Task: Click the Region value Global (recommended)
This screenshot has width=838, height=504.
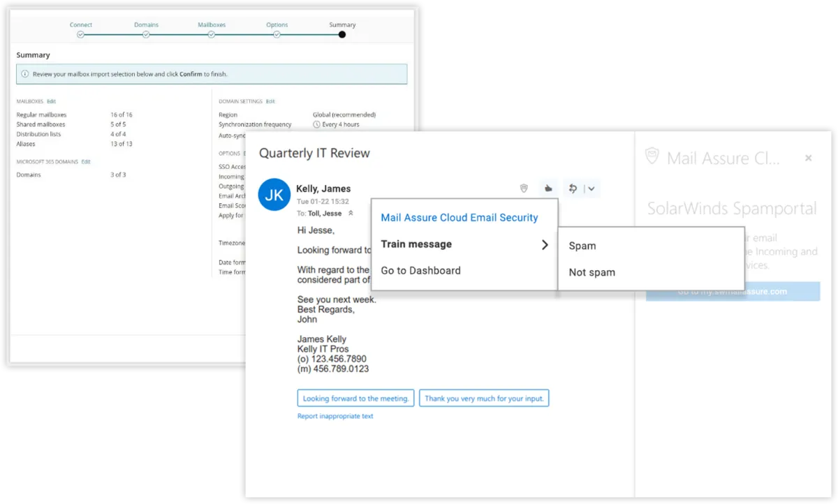Action: click(x=344, y=114)
